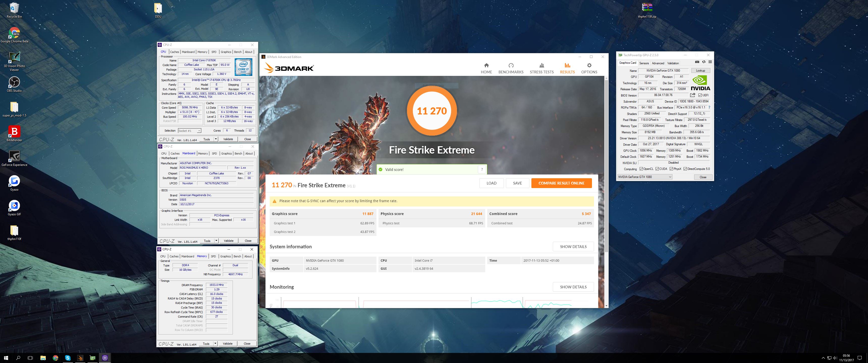Open Socket #1 selection dropdown in CPU-Z

point(190,131)
